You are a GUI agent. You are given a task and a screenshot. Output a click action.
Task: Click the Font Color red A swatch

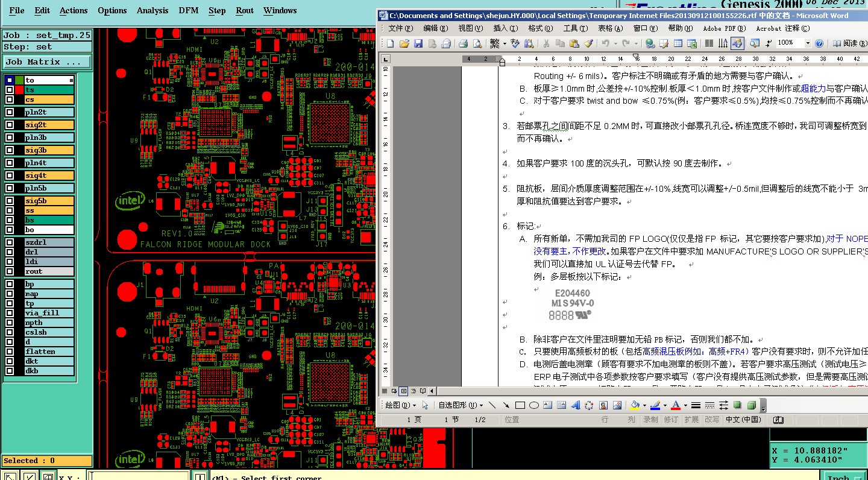coord(675,405)
